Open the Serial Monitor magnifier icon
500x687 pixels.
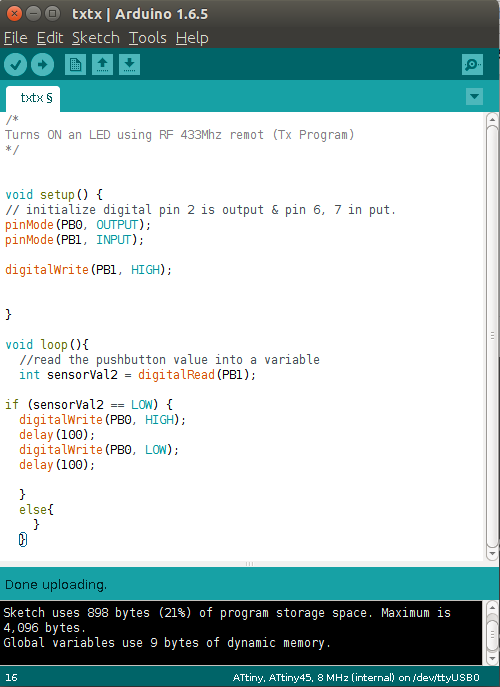472,65
